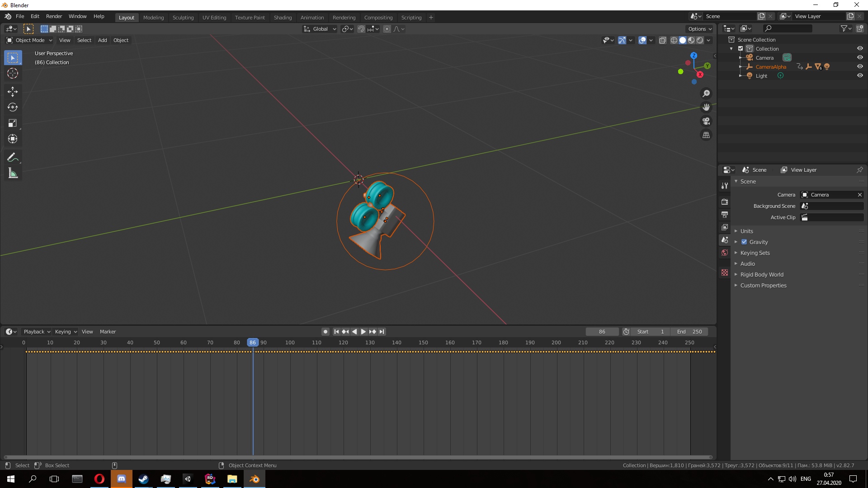Toggle auto keying record button
Screen dimensions: 868x488
325,332
